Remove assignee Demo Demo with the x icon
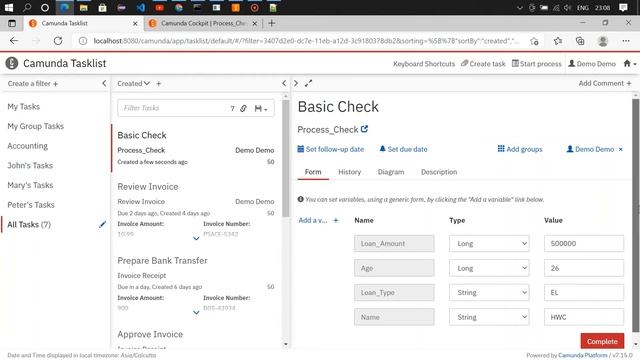This screenshot has width=640, height=360. [x=620, y=149]
